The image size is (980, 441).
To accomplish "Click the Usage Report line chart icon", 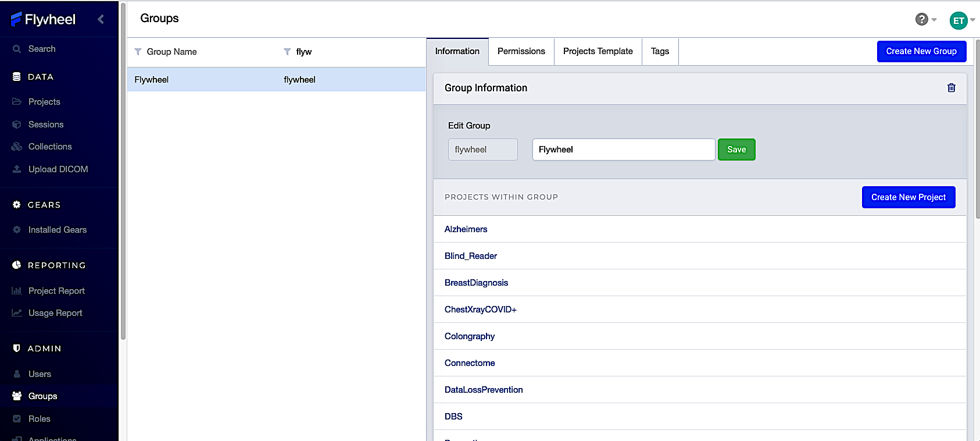I will click(x=17, y=313).
